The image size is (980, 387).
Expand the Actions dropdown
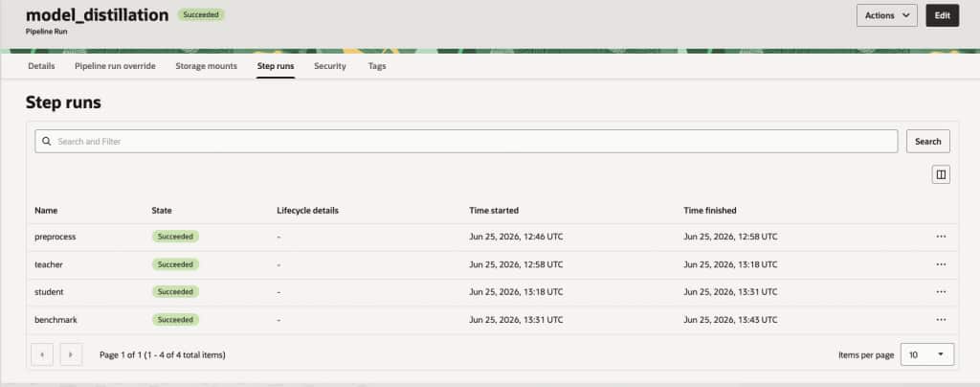887,15
